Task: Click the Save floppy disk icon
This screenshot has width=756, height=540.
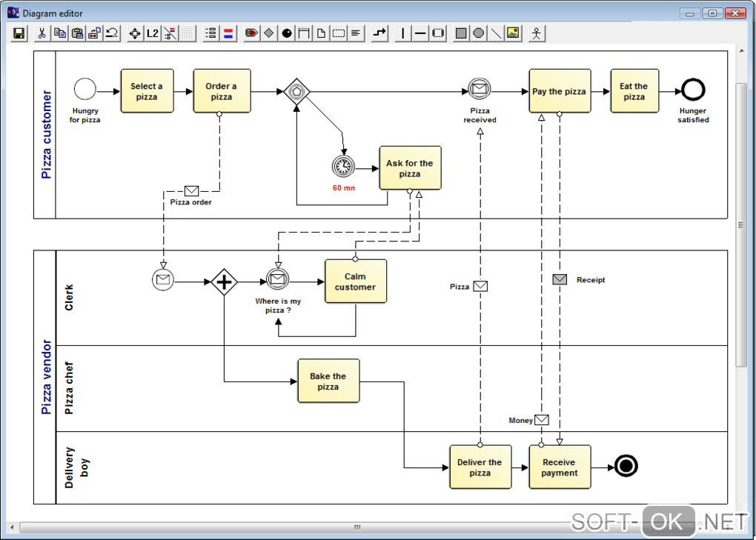Action: (19, 33)
